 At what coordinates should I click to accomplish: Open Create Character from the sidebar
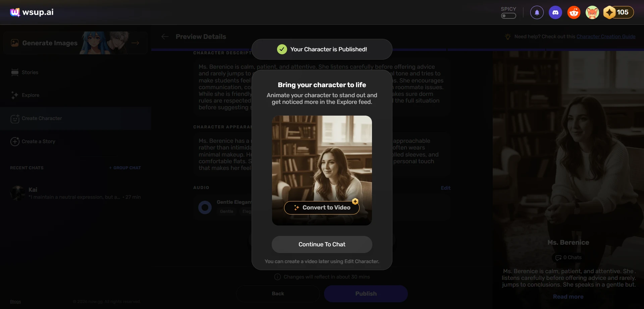pos(15,118)
